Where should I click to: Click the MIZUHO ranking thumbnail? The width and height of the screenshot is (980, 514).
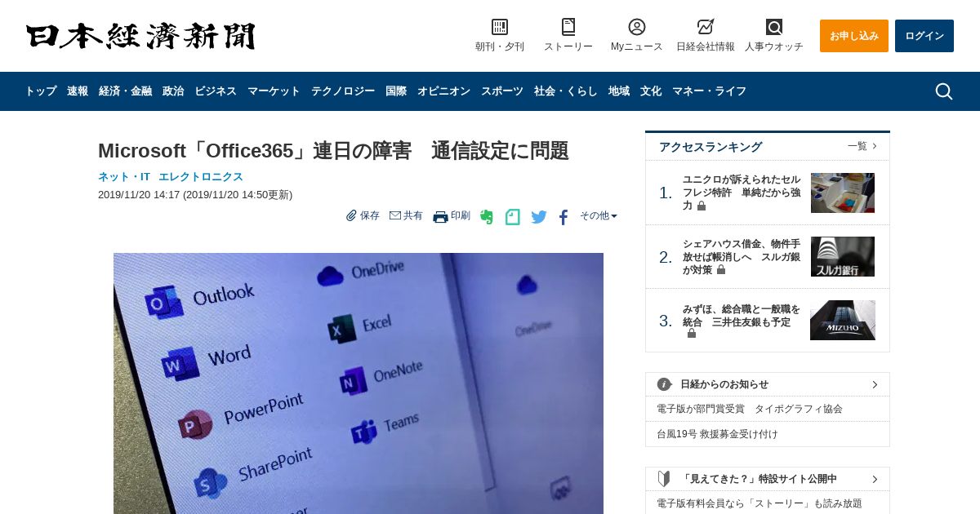(x=843, y=320)
